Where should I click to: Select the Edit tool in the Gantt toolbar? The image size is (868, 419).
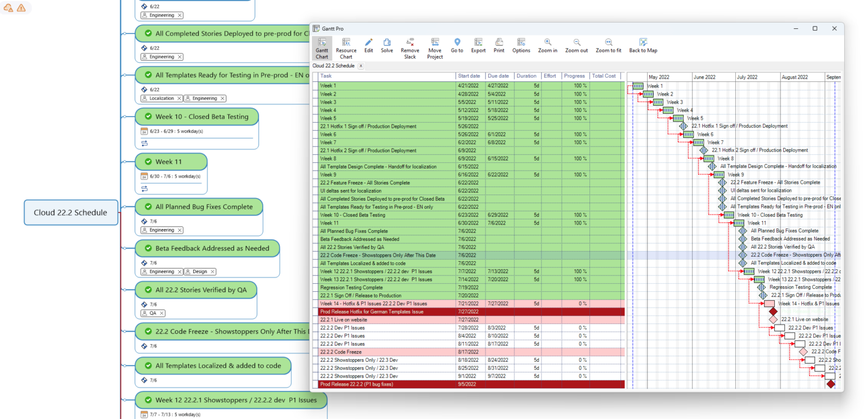pos(368,46)
